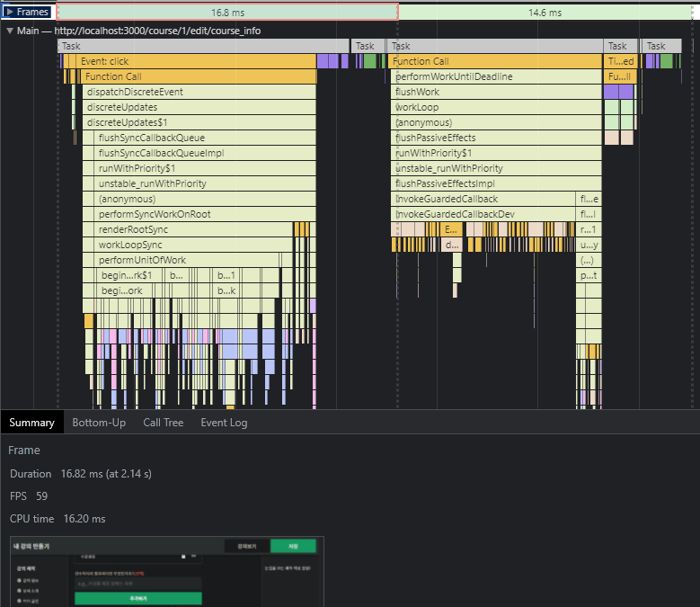700x607 pixels.
Task: Expand the Frames track triangle
Action: point(10,12)
